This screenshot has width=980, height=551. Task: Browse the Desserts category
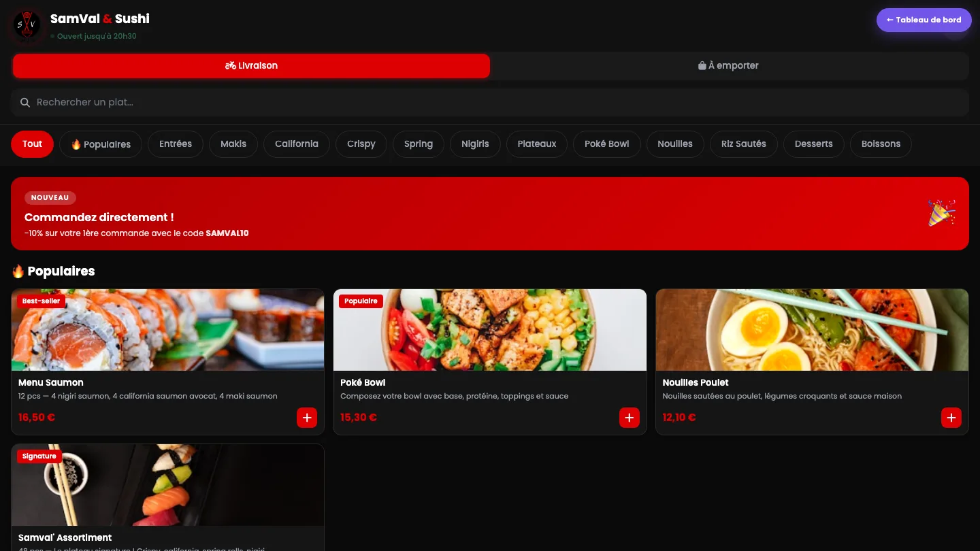(814, 144)
